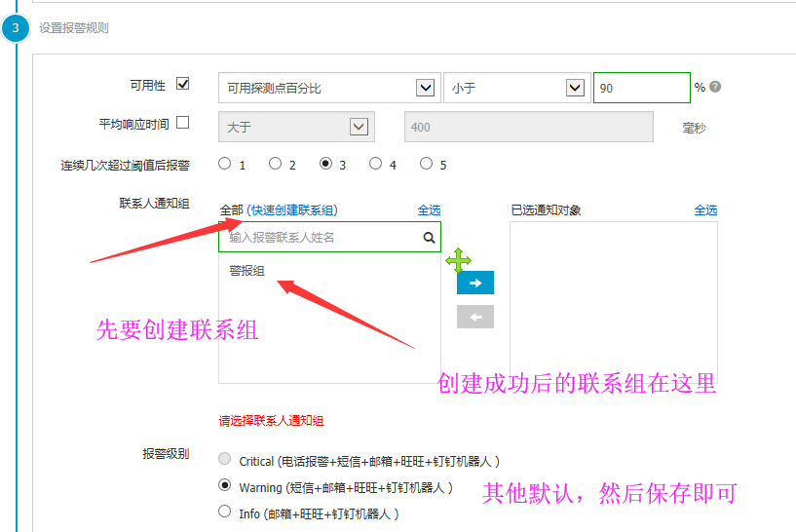Select radio option 4 for consecutive breaches

[x=376, y=164]
